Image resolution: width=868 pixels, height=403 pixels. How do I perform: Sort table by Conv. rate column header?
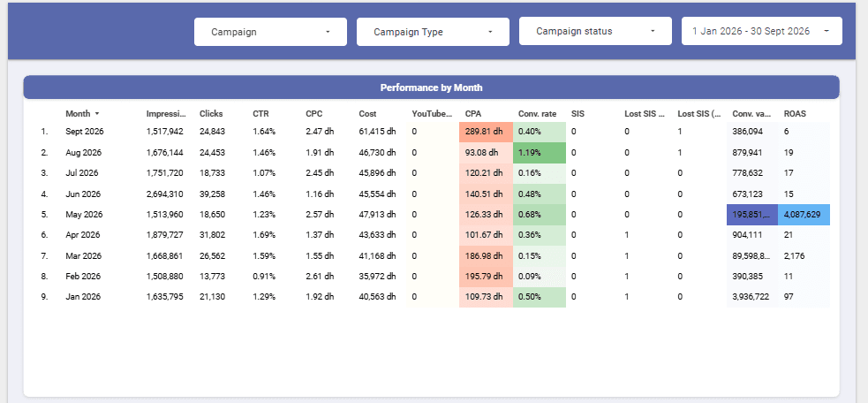[537, 114]
